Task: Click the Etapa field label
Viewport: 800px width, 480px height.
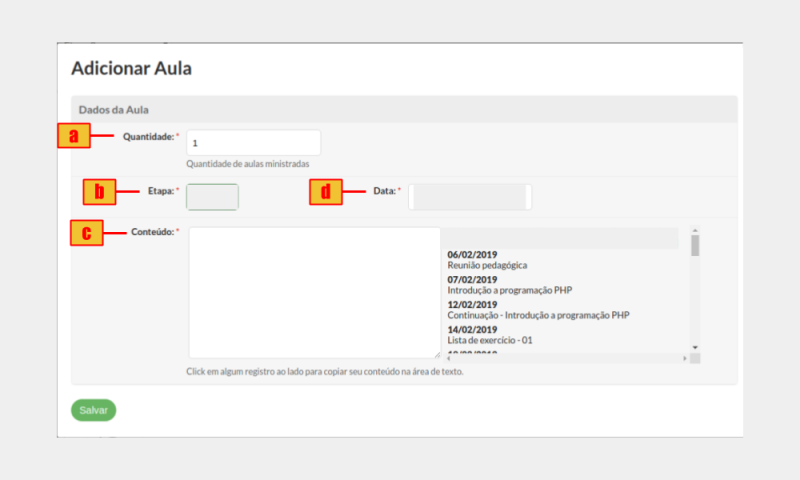Action: point(163,191)
